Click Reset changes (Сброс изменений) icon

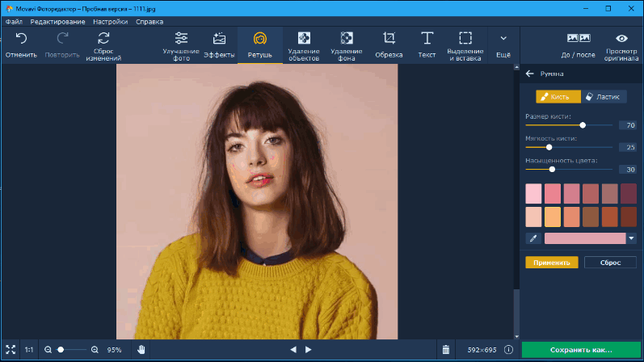click(103, 38)
